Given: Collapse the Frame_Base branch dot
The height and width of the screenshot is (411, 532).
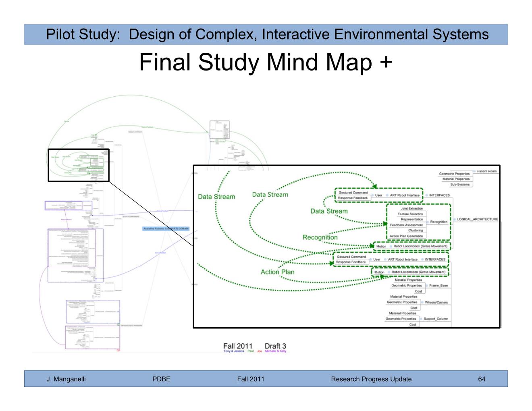Looking at the screenshot, I should click(426, 286).
